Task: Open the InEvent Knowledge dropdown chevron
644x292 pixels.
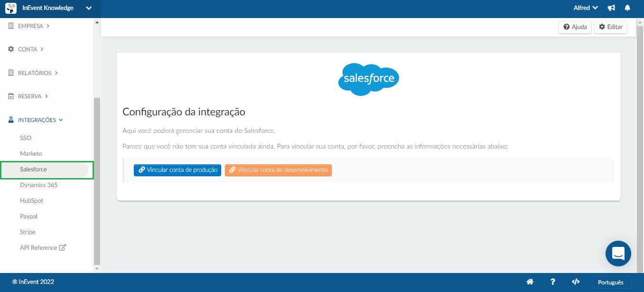Action: [x=89, y=8]
